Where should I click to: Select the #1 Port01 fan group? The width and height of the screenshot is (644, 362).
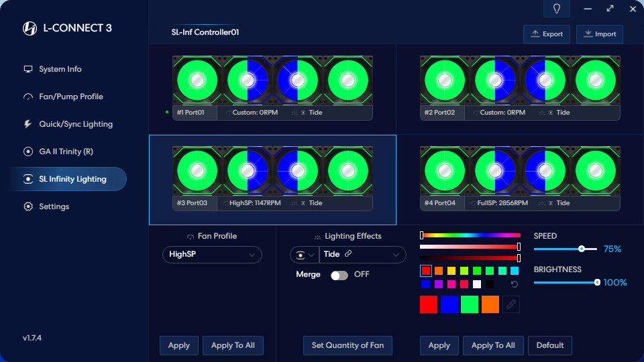[272, 88]
